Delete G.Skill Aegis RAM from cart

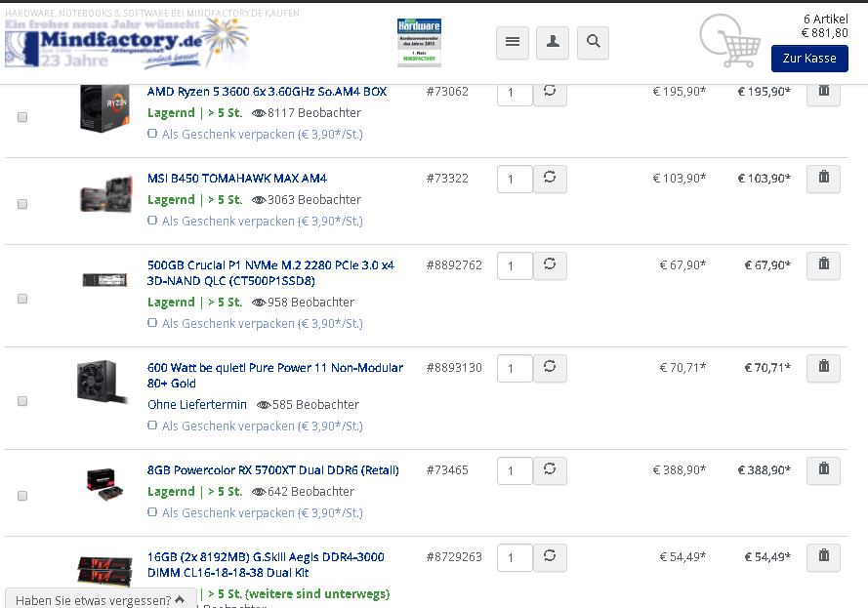click(823, 557)
